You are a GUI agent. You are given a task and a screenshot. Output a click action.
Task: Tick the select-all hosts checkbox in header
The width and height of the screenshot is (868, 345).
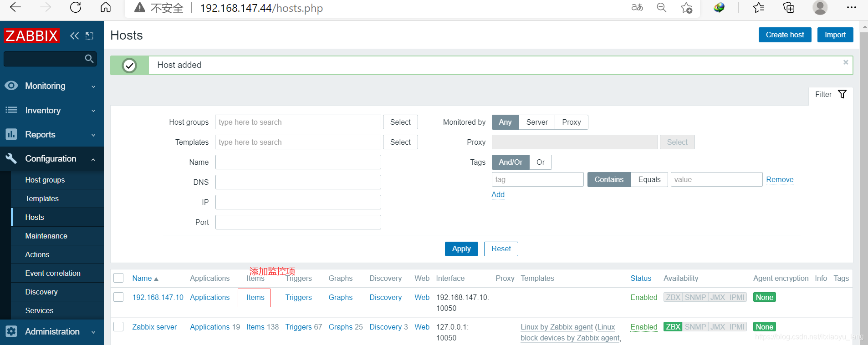pos(118,278)
